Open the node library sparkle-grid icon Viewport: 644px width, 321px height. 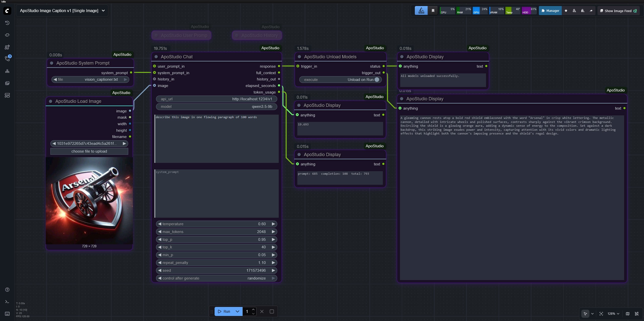coord(7,47)
